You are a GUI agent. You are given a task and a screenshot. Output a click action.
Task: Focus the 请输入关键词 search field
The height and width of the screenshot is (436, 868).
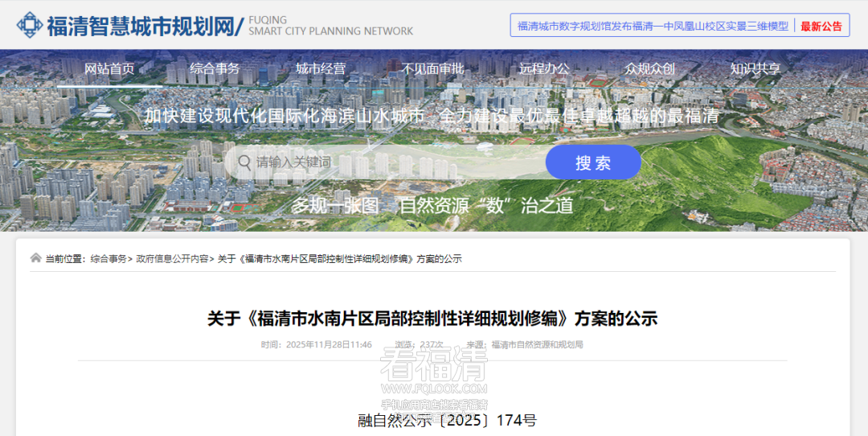[x=386, y=162]
